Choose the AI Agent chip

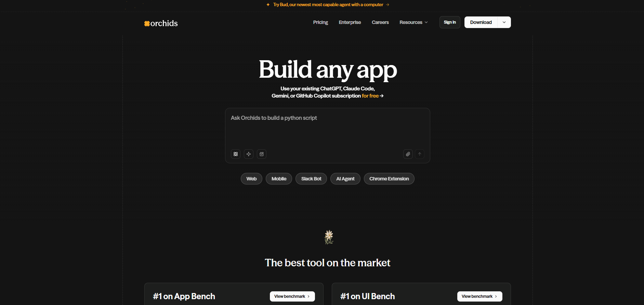(345, 179)
